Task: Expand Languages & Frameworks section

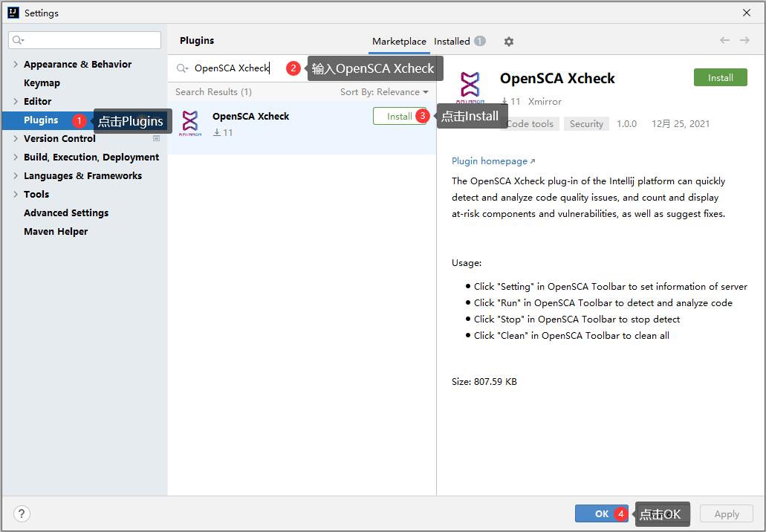Action: click(x=16, y=175)
